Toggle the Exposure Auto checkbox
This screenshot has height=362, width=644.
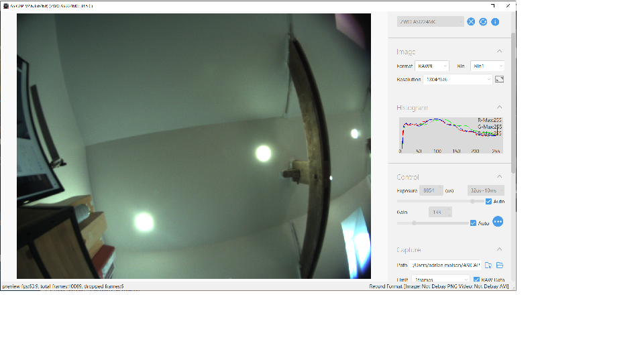pyautogui.click(x=488, y=201)
